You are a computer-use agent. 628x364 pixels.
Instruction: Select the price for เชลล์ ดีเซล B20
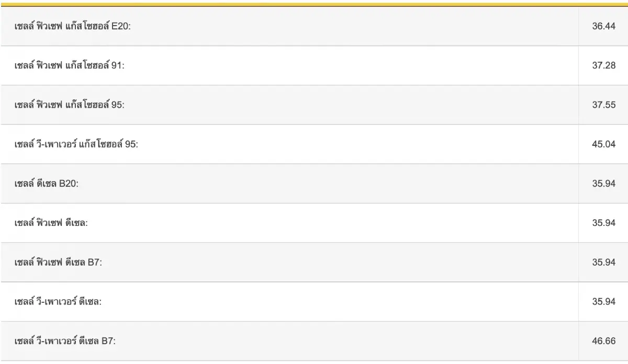[x=603, y=184]
